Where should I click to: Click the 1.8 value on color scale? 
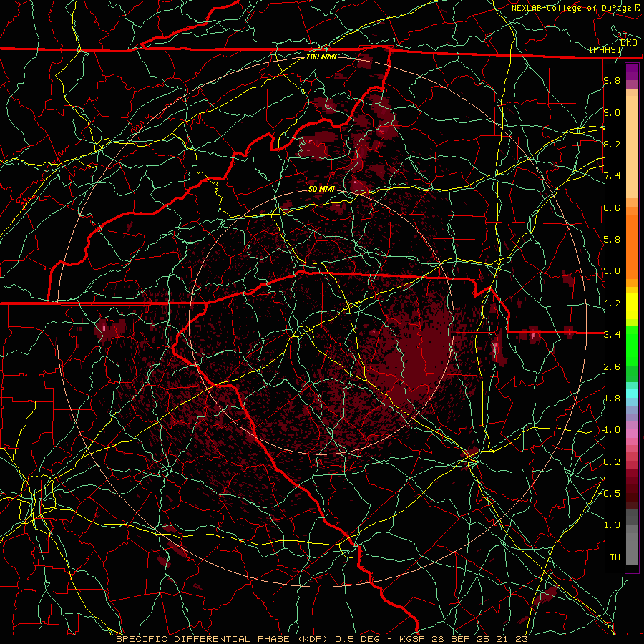click(612, 399)
